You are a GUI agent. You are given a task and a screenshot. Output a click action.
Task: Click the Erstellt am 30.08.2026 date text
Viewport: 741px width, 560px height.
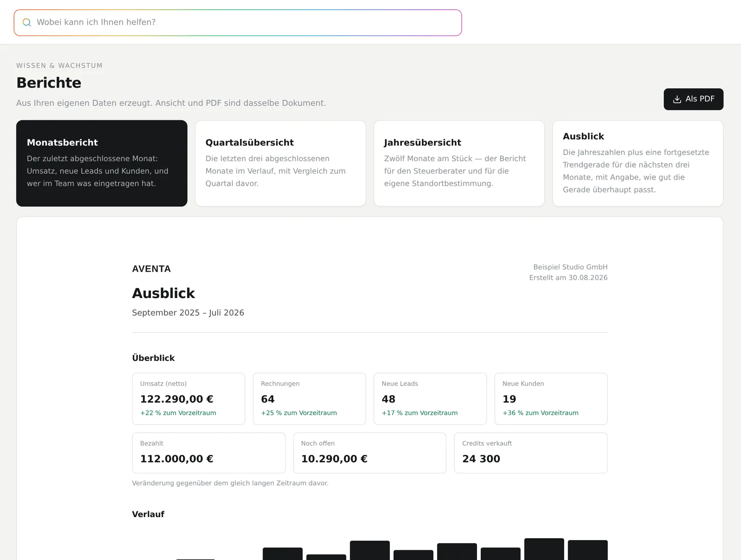pyautogui.click(x=568, y=278)
